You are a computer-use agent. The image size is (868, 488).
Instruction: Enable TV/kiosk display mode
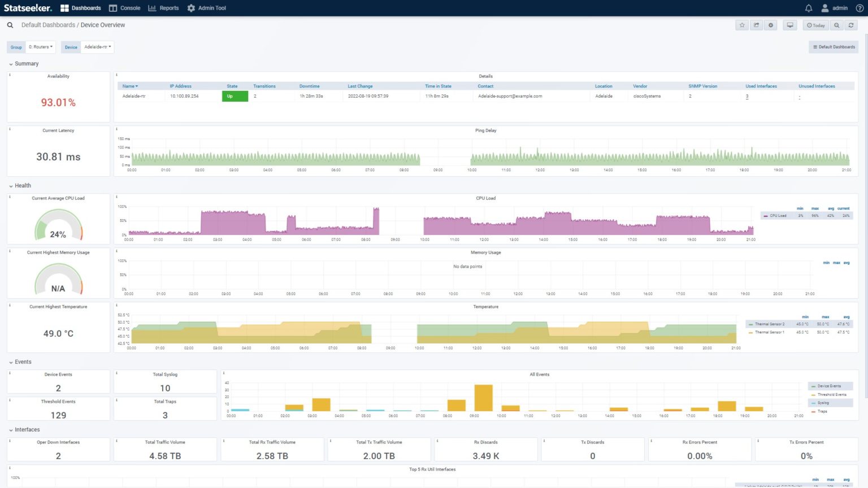pyautogui.click(x=789, y=25)
